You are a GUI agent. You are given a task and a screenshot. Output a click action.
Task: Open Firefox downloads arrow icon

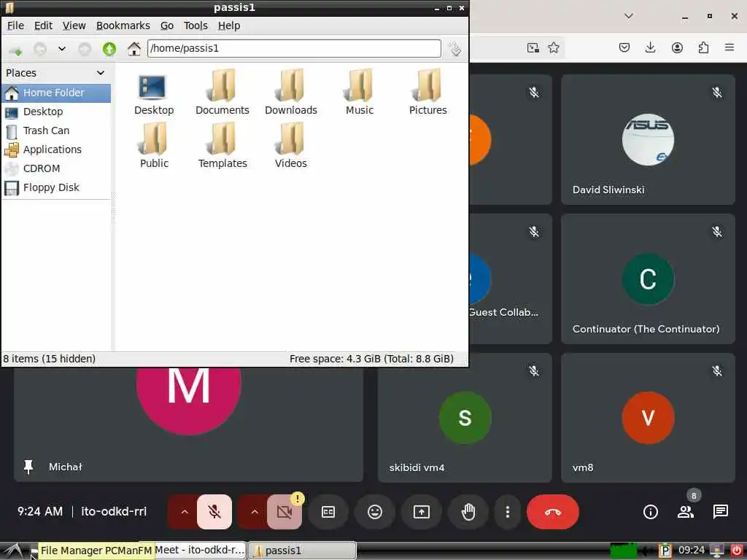[650, 47]
